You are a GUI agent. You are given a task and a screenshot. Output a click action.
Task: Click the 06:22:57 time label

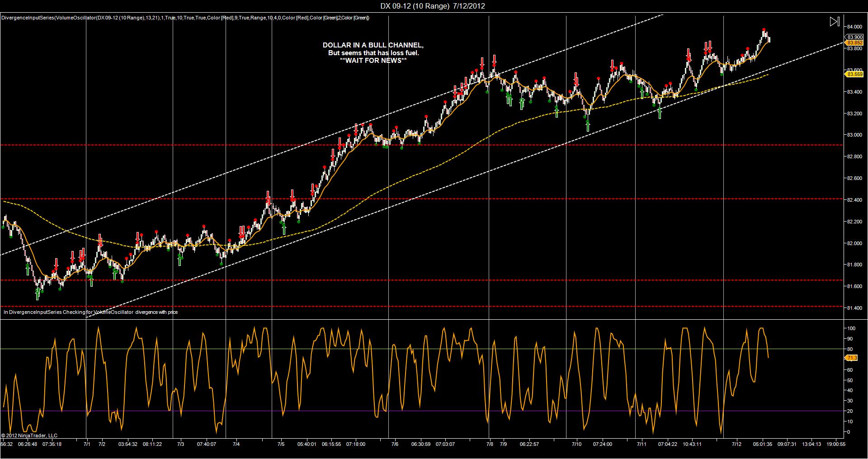click(x=529, y=444)
